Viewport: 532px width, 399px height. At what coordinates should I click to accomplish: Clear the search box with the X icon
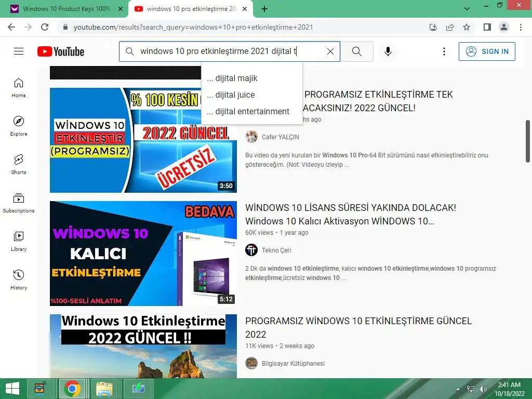click(330, 51)
